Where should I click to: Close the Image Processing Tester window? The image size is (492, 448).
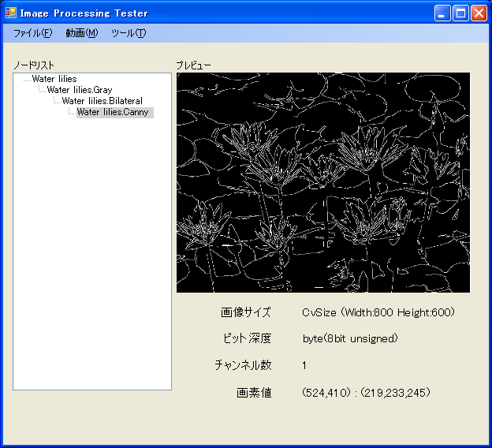coord(479,13)
